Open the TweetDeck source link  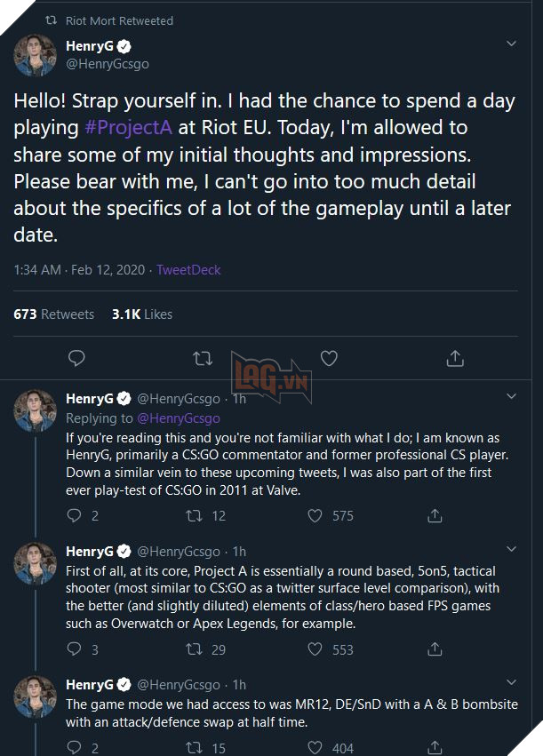tap(188, 269)
